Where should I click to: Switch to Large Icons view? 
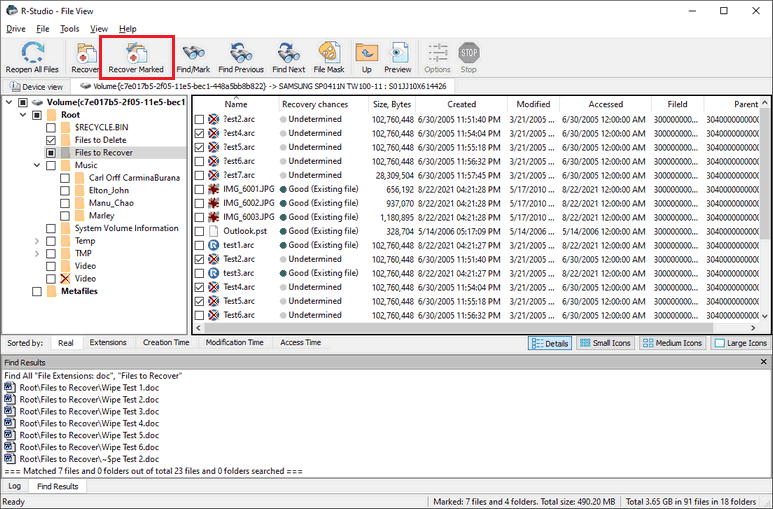740,343
